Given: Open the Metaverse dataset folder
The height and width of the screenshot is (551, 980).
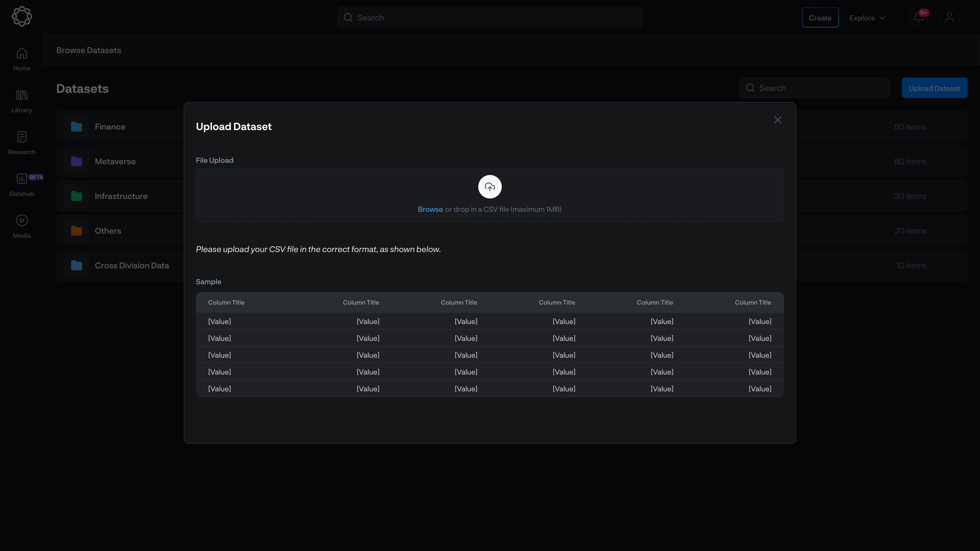Looking at the screenshot, I should [x=115, y=162].
